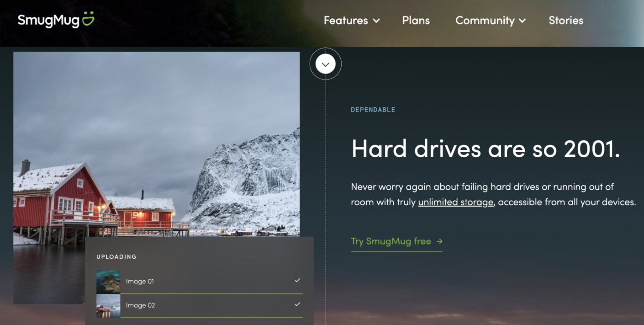Open the Plans page

point(416,21)
